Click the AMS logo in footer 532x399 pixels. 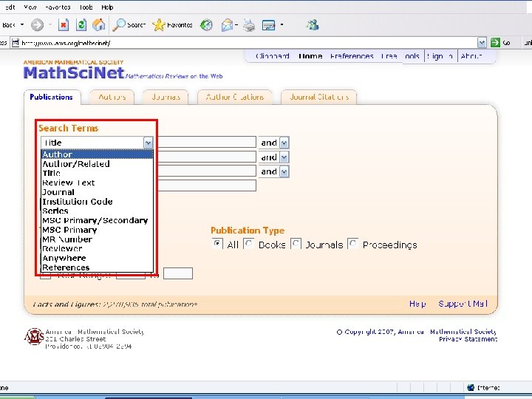pyautogui.click(x=34, y=337)
